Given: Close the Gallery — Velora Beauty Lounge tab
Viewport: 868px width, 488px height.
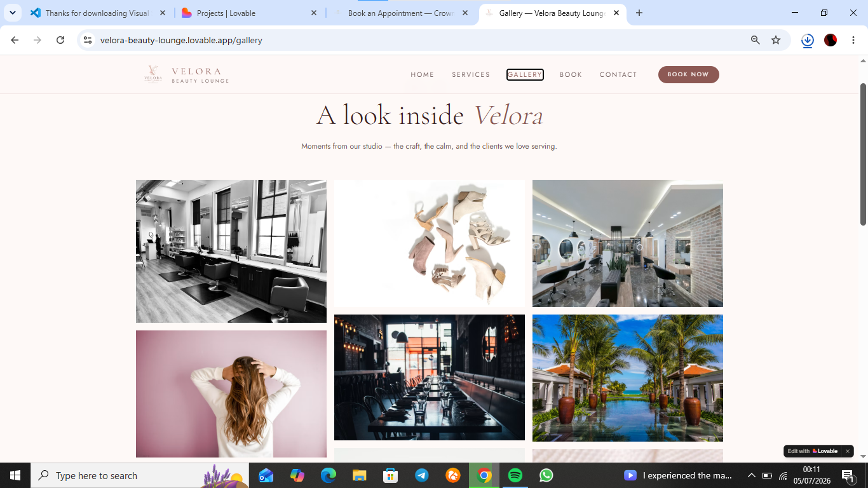Looking at the screenshot, I should pos(616,13).
